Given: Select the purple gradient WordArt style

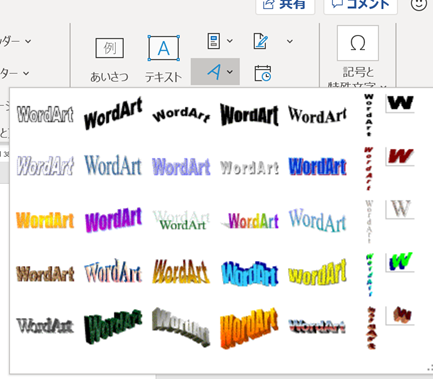Looking at the screenshot, I should 114,220.
